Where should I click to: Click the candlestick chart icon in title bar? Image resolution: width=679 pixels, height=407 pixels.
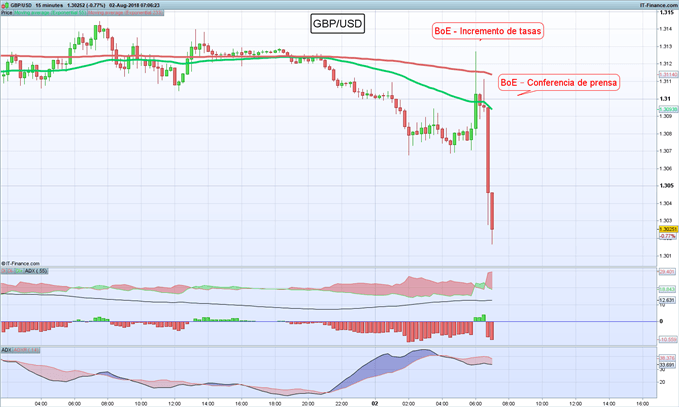point(6,5)
